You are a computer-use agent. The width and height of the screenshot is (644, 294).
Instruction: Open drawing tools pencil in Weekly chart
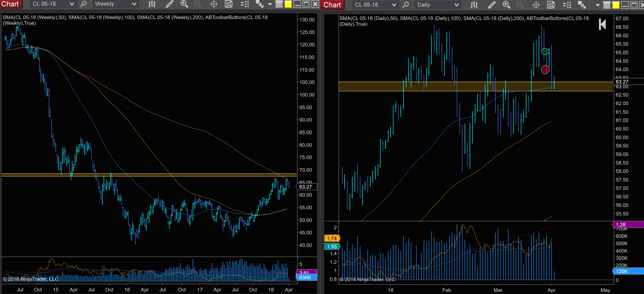169,4
